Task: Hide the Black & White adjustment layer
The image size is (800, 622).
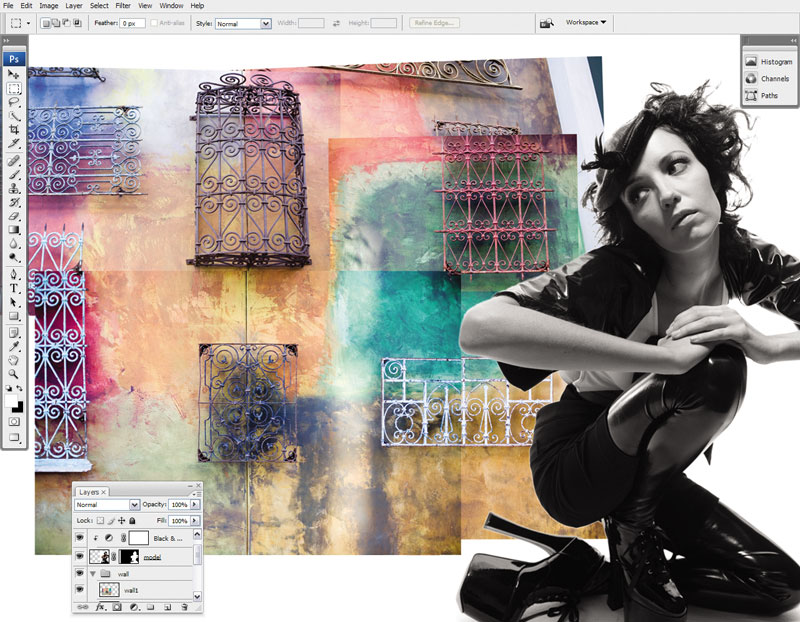Action: (x=80, y=539)
